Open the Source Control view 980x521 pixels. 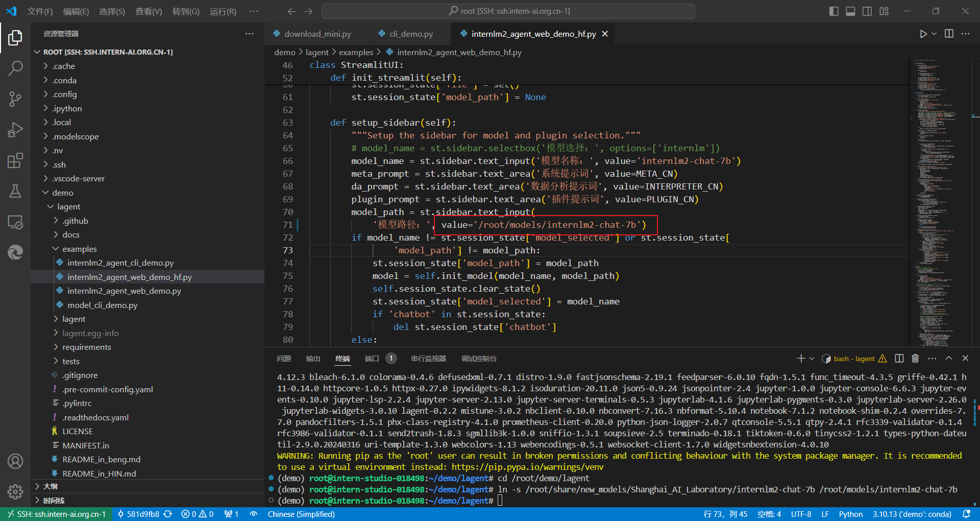click(15, 99)
